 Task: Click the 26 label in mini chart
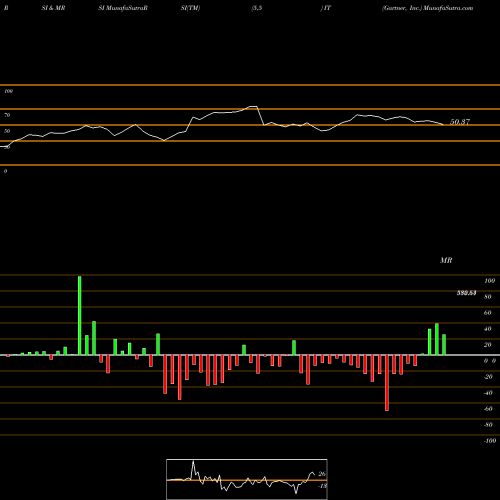point(322,474)
